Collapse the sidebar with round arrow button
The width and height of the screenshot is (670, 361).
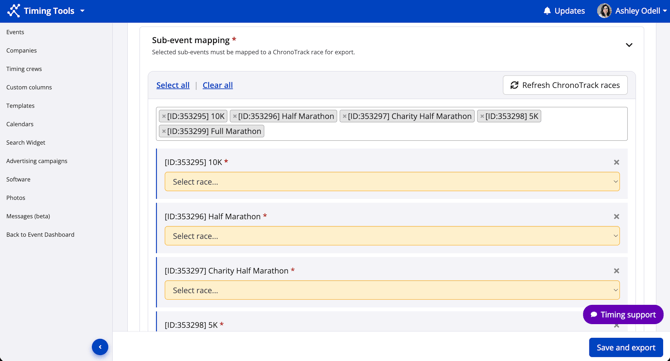tap(100, 347)
